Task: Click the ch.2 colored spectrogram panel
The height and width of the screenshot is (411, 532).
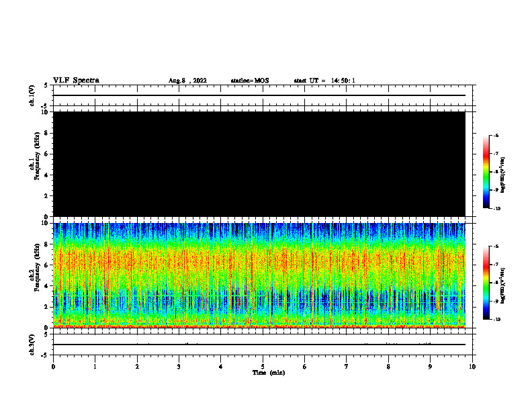Action: tap(259, 275)
